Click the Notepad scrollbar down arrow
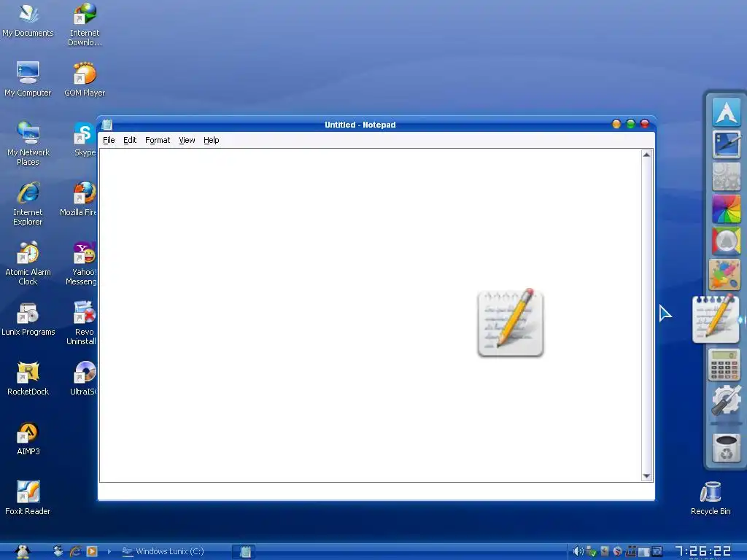Viewport: 747px width, 560px height. [646, 476]
